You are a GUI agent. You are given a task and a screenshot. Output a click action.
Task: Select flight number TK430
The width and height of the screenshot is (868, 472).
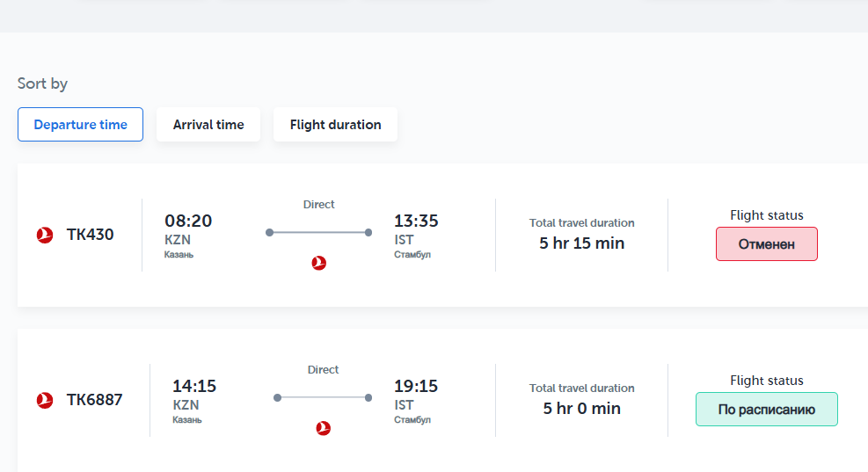pos(91,235)
